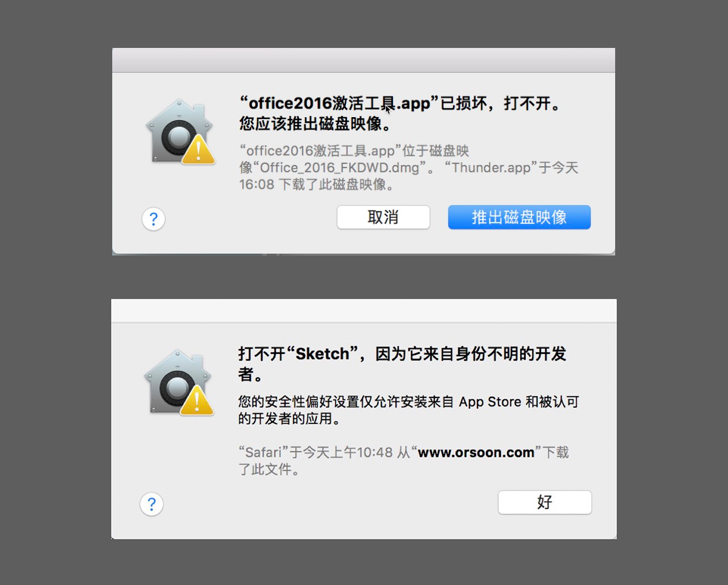Click the Thunder.app text in description
The height and width of the screenshot is (585, 728).
tap(492, 167)
